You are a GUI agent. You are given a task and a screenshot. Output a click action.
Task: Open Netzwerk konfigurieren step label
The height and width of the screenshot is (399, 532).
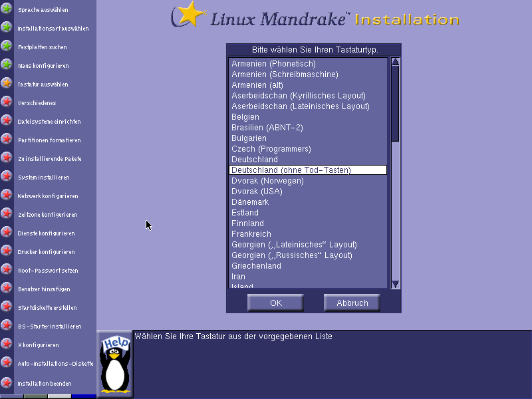tap(48, 196)
